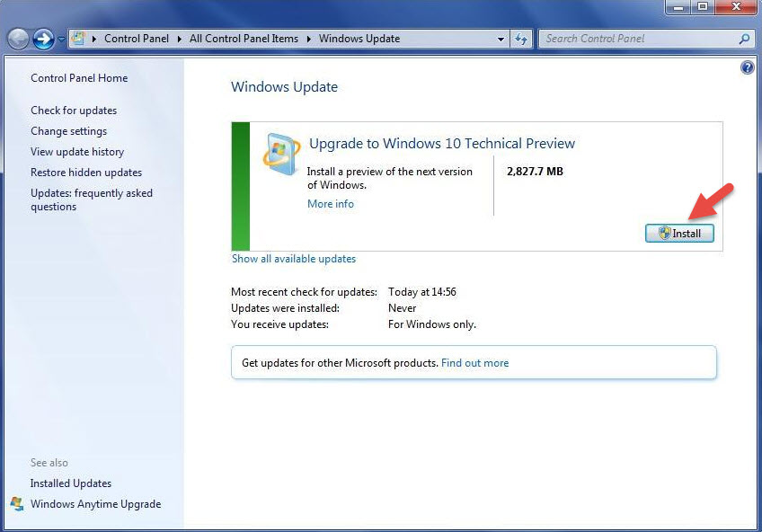Viewport: 762px width, 532px height.
Task: Open Change settings in left pane
Action: (x=68, y=131)
